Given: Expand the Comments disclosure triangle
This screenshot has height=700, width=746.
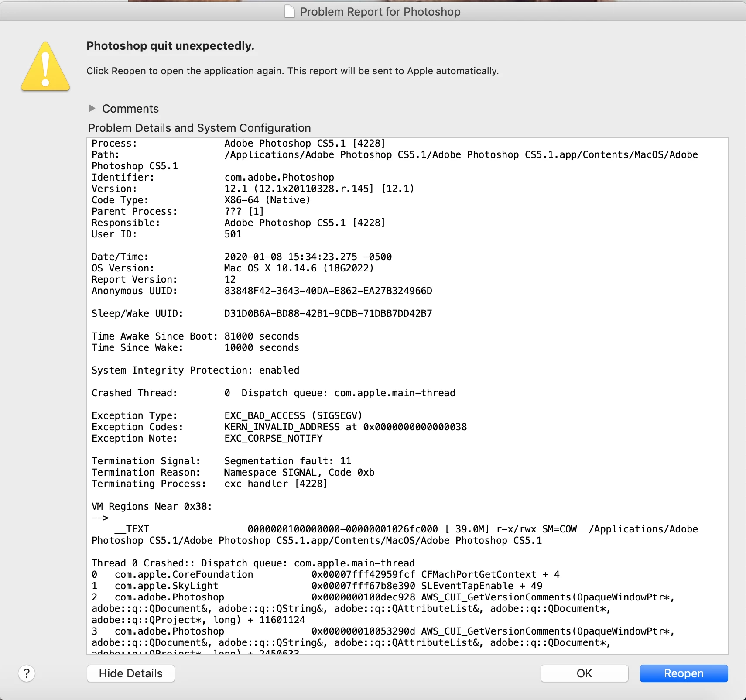Looking at the screenshot, I should pyautogui.click(x=92, y=108).
